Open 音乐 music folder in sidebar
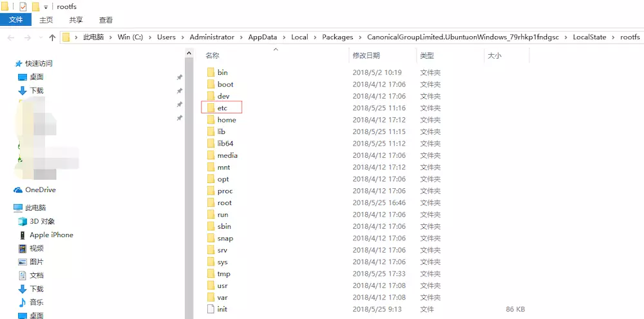 coord(36,302)
